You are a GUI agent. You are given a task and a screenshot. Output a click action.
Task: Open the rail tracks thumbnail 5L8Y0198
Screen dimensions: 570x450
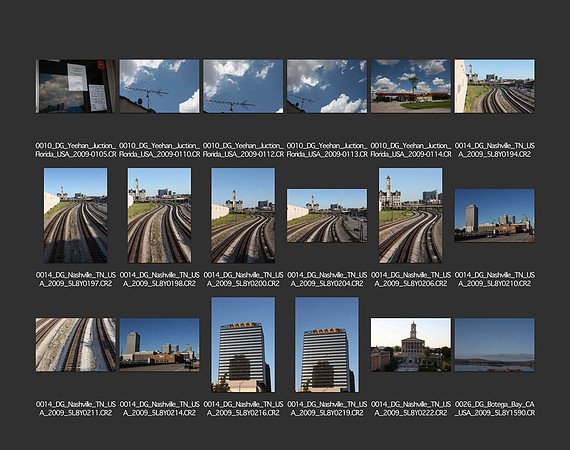[x=160, y=215]
